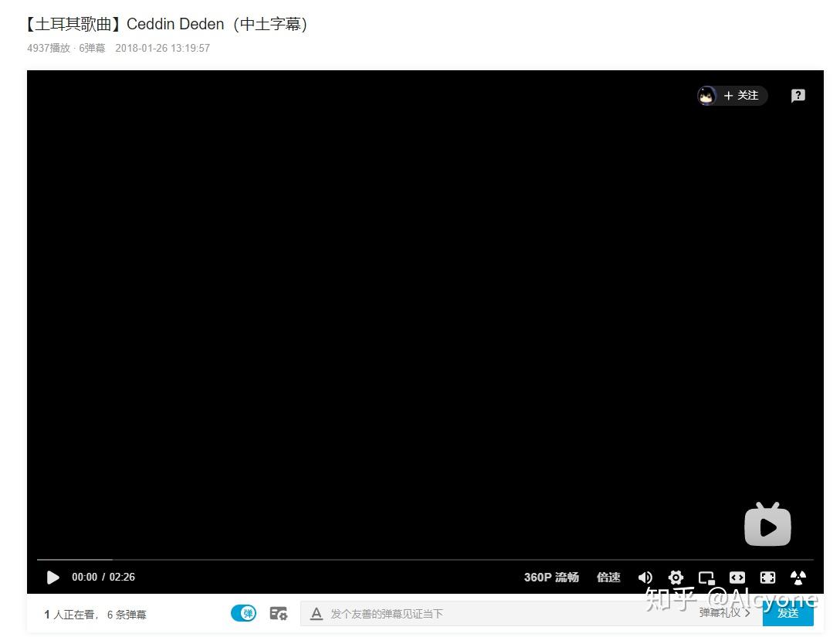Expand the 弹幕礼仪 guidelines
The height and width of the screenshot is (637, 840).
[724, 612]
